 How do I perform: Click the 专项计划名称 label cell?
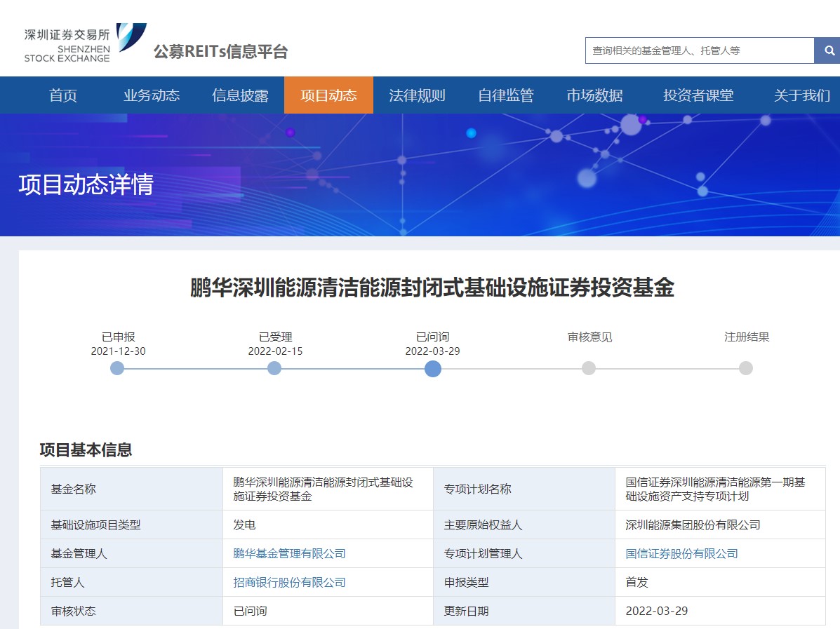tap(524, 489)
